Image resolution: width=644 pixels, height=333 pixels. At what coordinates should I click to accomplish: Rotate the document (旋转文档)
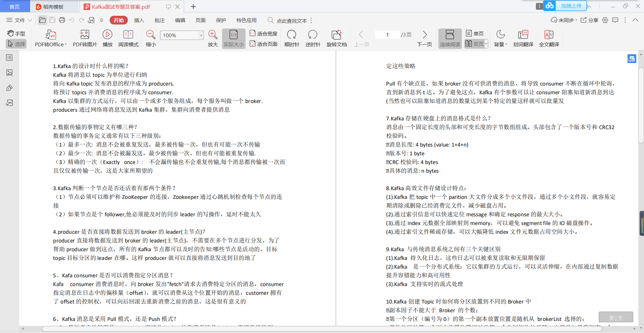pyautogui.click(x=337, y=39)
